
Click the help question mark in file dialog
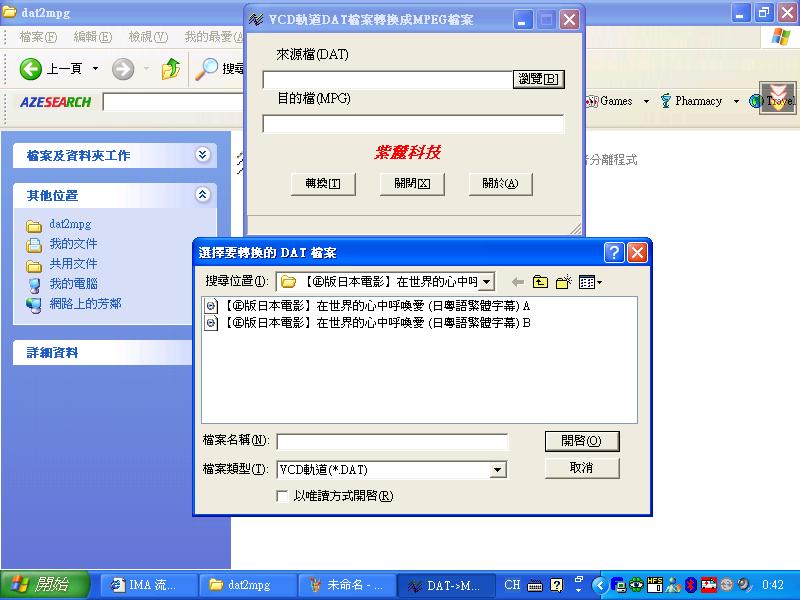(x=614, y=253)
